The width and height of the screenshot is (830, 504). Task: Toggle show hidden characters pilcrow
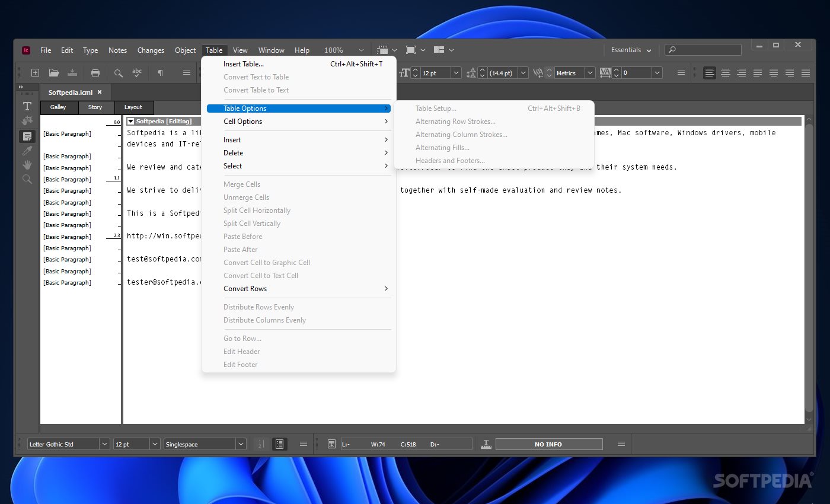click(x=160, y=73)
